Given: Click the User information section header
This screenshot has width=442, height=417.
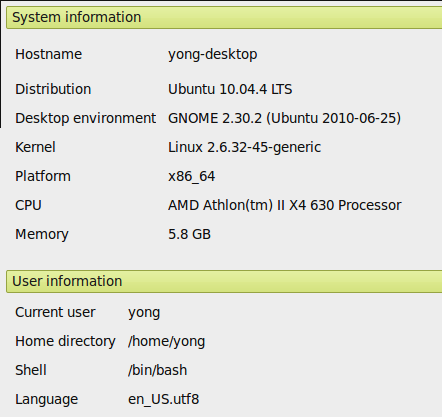Looking at the screenshot, I should pos(224,282).
